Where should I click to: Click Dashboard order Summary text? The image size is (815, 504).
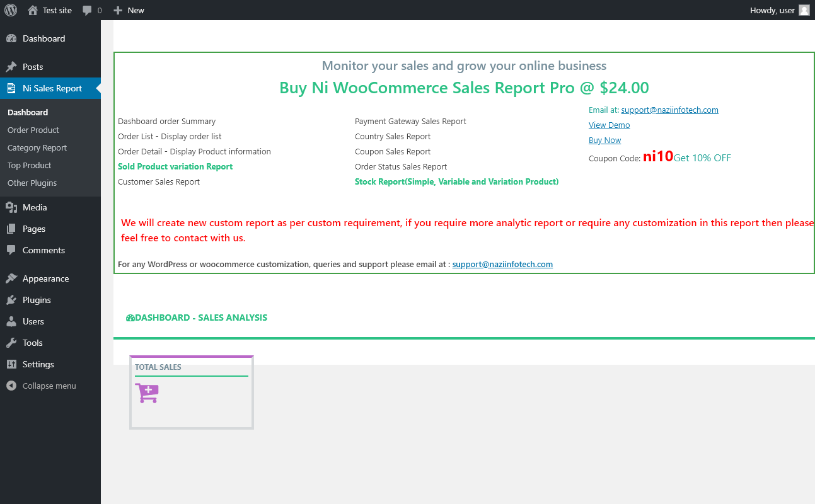[166, 121]
